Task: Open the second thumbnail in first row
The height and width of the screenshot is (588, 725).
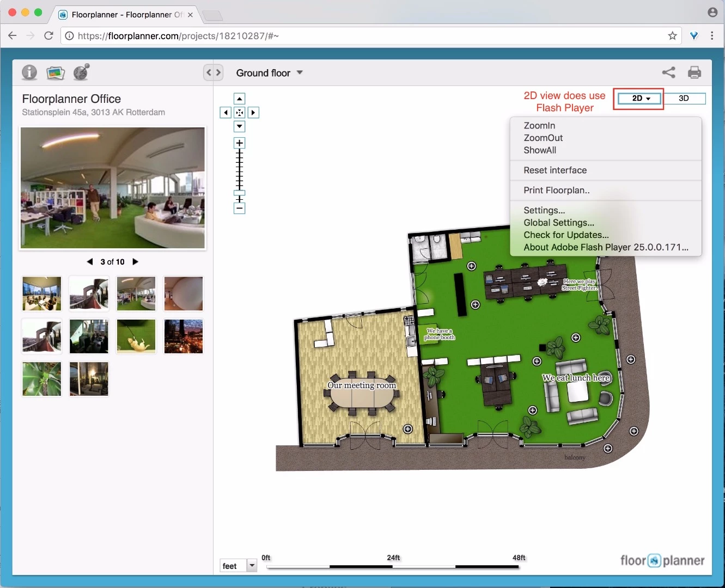Action: coord(89,293)
